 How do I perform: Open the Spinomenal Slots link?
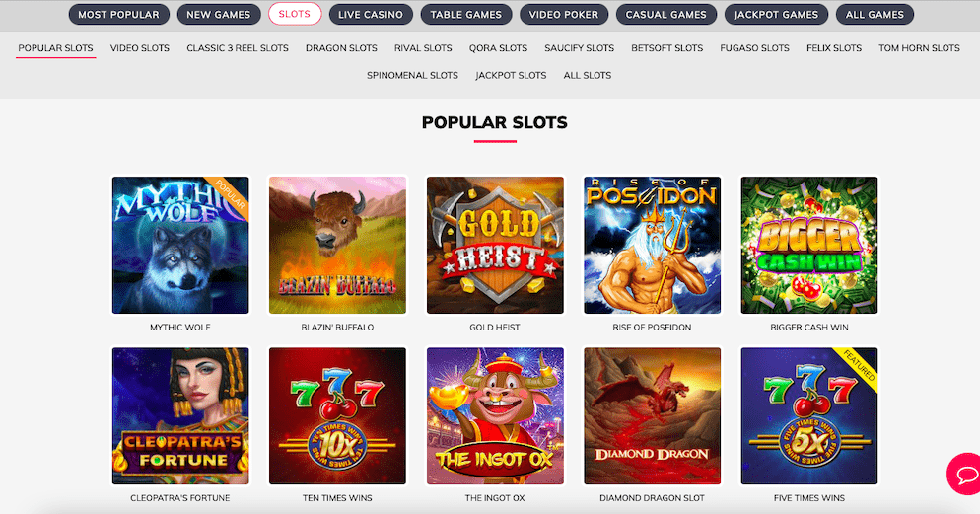tap(412, 75)
